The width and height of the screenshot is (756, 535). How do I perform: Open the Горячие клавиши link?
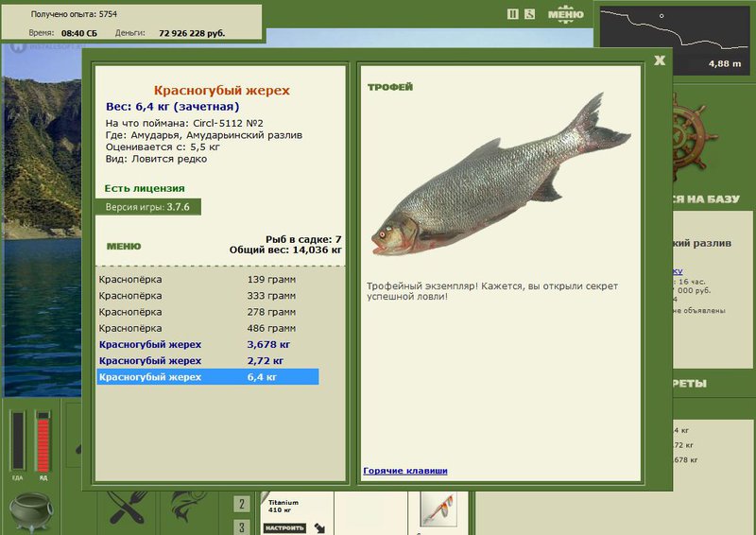[405, 471]
